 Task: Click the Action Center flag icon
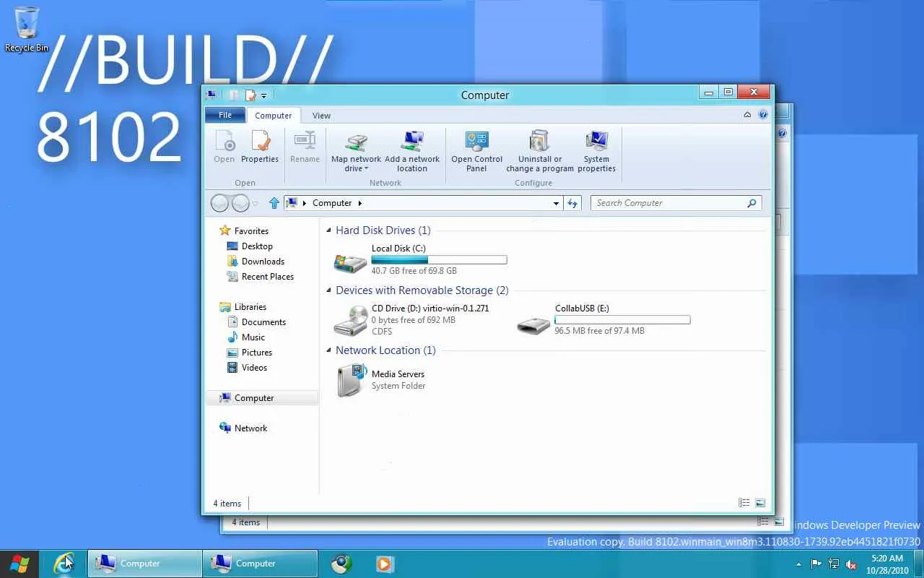816,564
